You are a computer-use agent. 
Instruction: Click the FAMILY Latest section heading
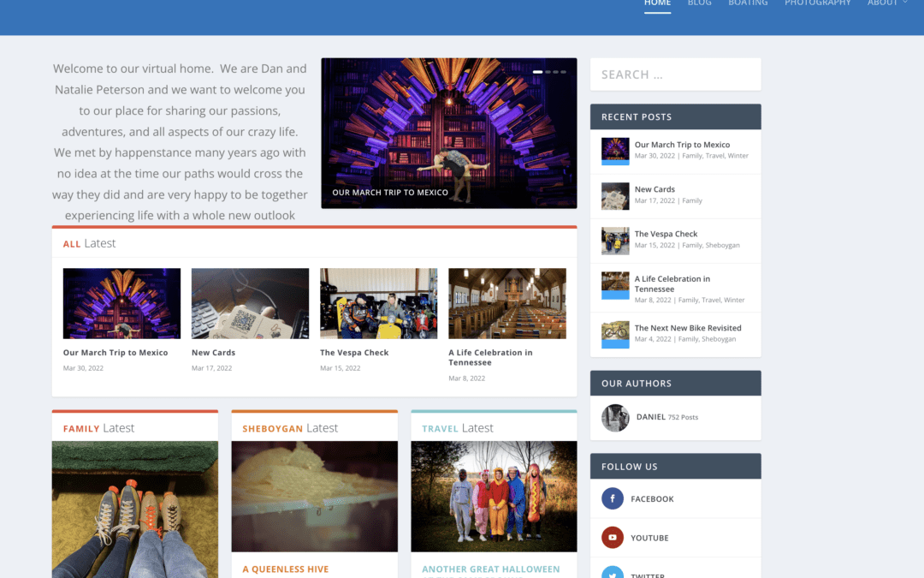[98, 428]
